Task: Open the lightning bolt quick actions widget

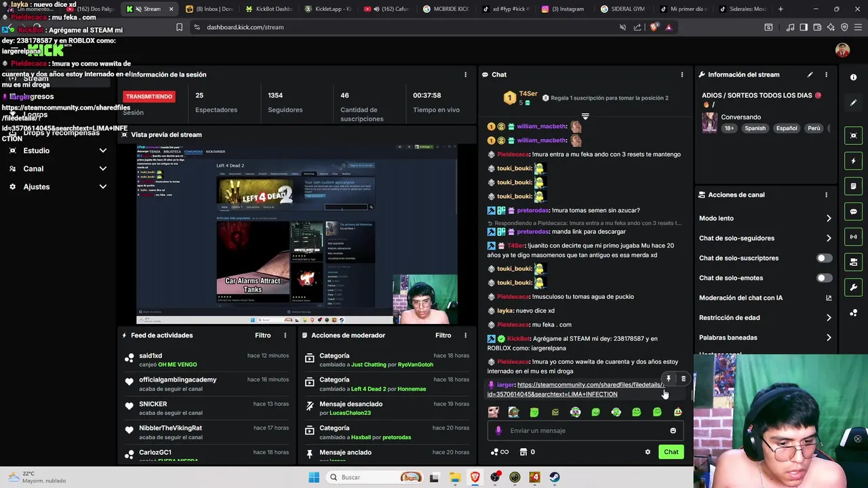Action: pyautogui.click(x=853, y=161)
